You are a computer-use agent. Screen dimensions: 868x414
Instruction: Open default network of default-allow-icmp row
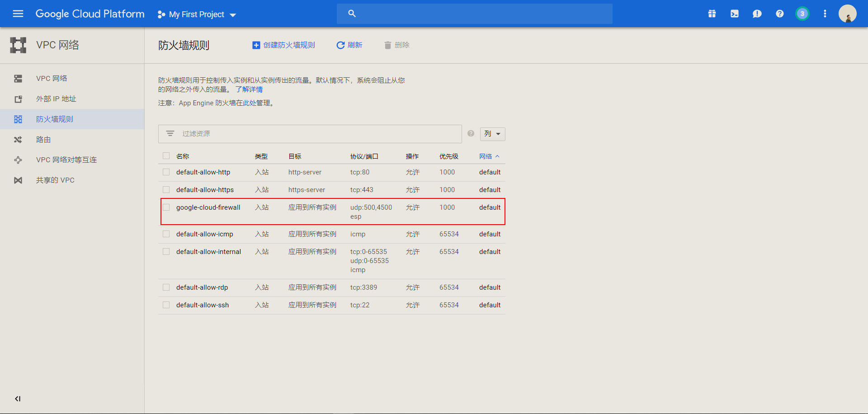490,234
